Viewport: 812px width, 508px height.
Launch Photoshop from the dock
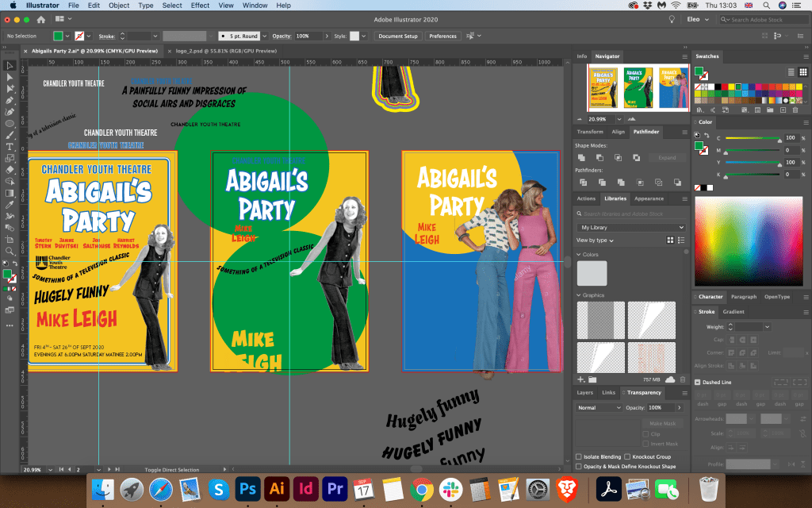248,487
